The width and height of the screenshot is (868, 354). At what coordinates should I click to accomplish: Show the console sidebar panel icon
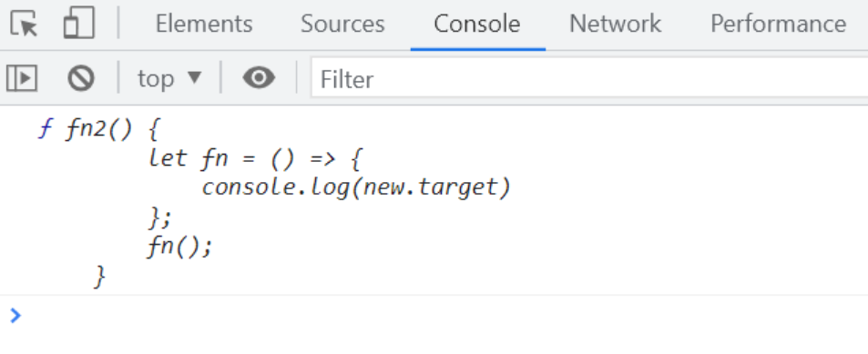22,78
